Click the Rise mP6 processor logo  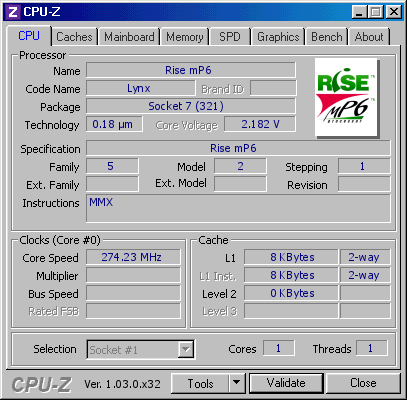(x=346, y=97)
